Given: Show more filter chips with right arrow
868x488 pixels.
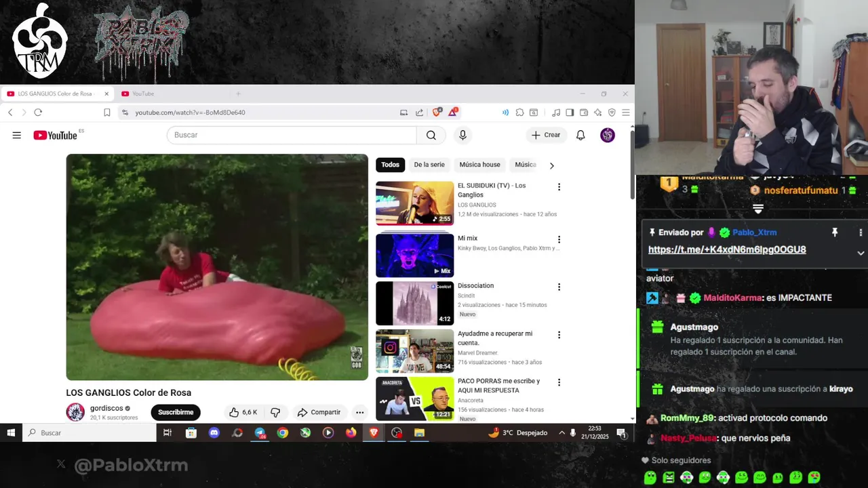Looking at the screenshot, I should point(551,165).
